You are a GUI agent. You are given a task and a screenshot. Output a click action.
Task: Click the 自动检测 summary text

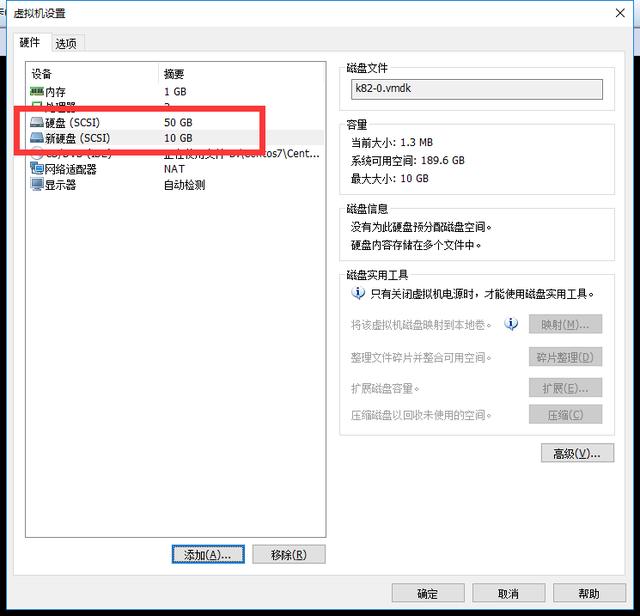[x=184, y=185]
